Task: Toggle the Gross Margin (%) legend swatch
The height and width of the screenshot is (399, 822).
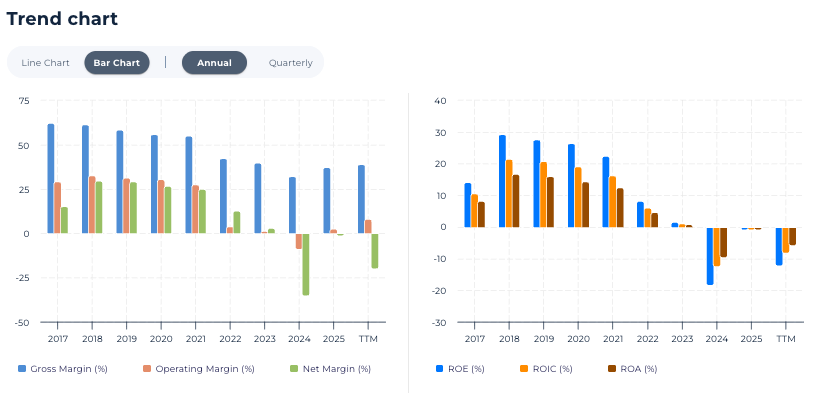Action: tap(22, 369)
